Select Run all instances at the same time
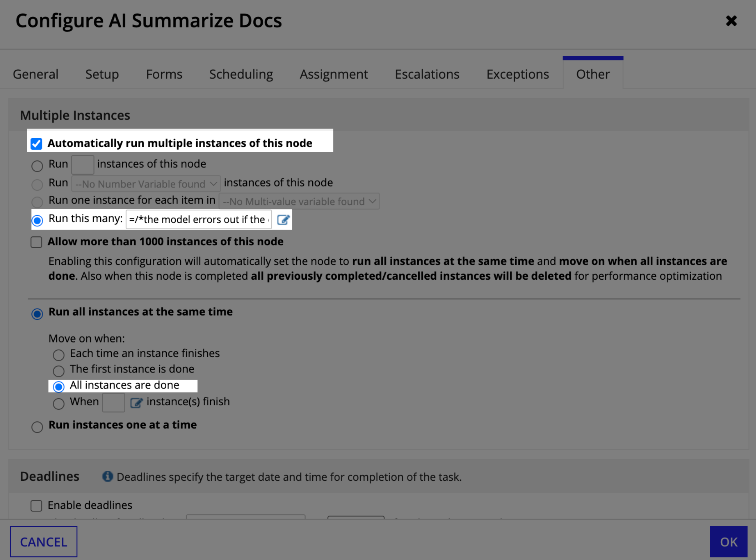This screenshot has width=756, height=560. pos(37,314)
